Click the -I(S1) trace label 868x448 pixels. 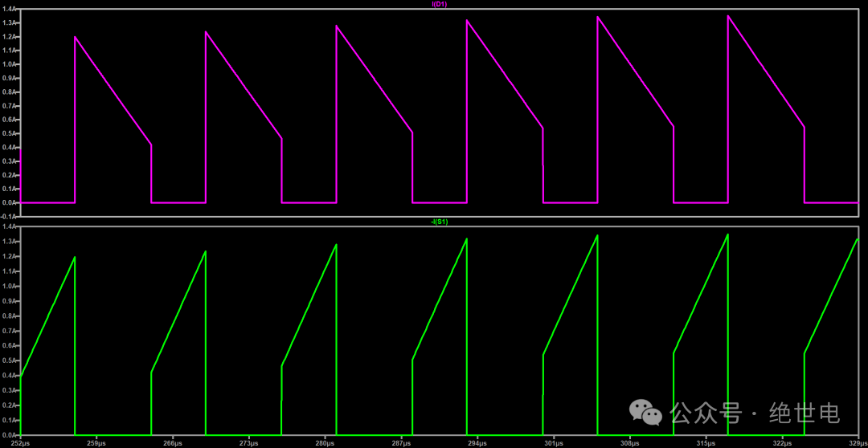point(440,222)
